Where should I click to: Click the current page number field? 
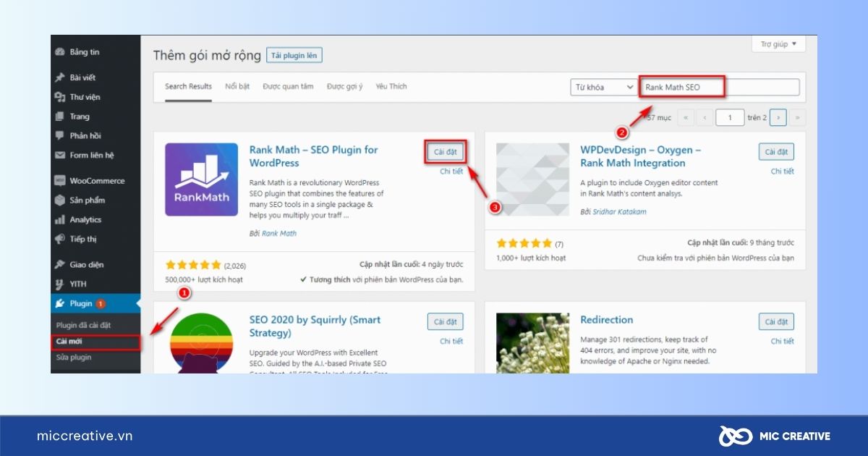pos(731,117)
